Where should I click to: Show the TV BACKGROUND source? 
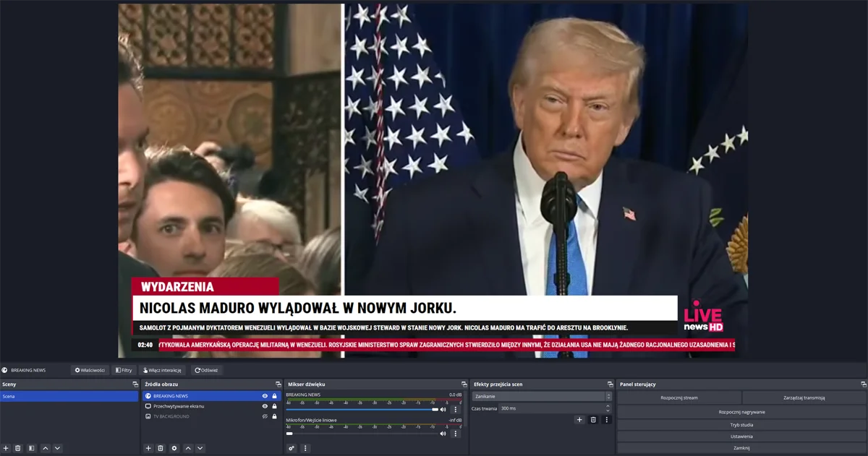265,416
